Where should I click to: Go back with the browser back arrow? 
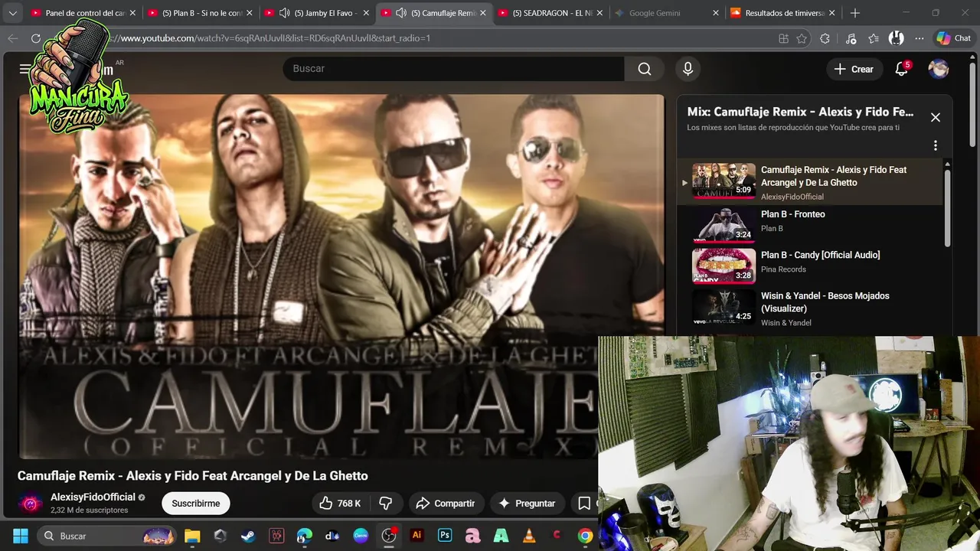click(13, 38)
